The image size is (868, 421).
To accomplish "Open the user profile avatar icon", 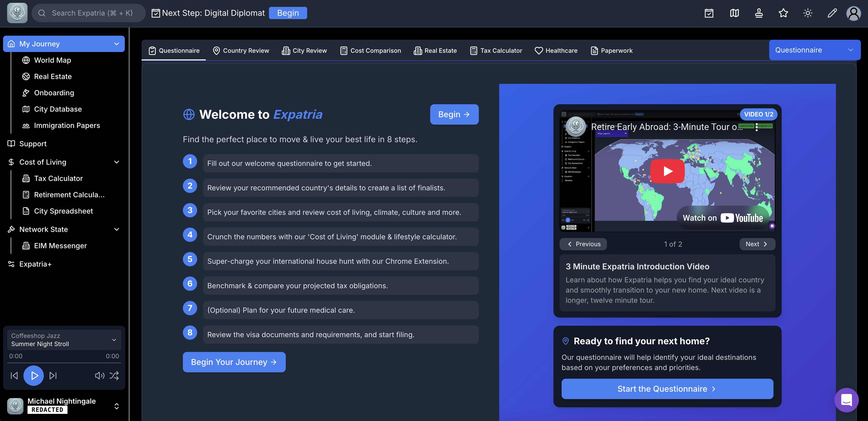I will pos(853,13).
